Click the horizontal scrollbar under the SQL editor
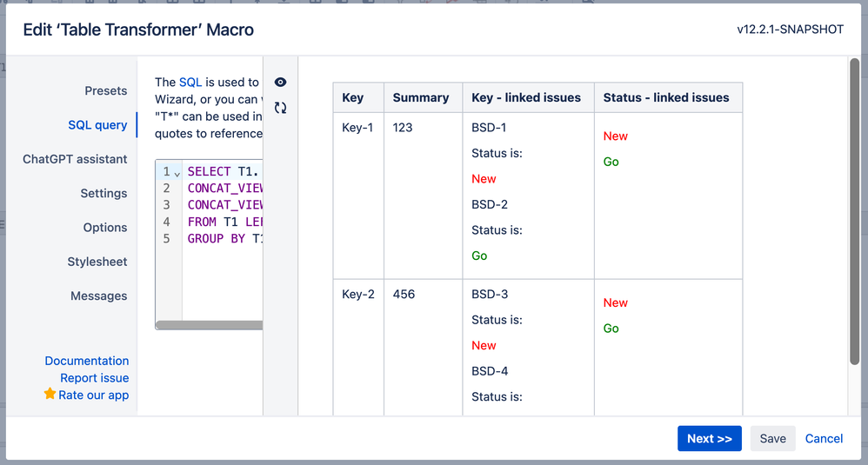868x465 pixels. coord(210,325)
